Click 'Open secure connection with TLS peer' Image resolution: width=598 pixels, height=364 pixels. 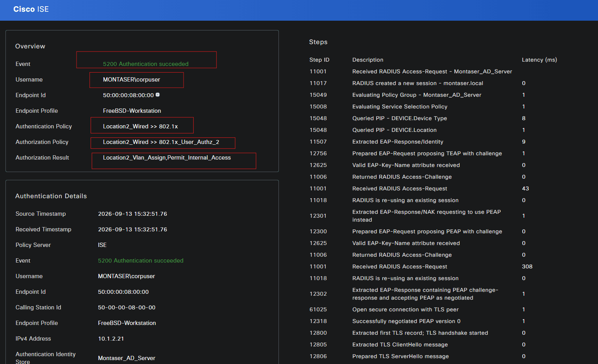(405, 309)
